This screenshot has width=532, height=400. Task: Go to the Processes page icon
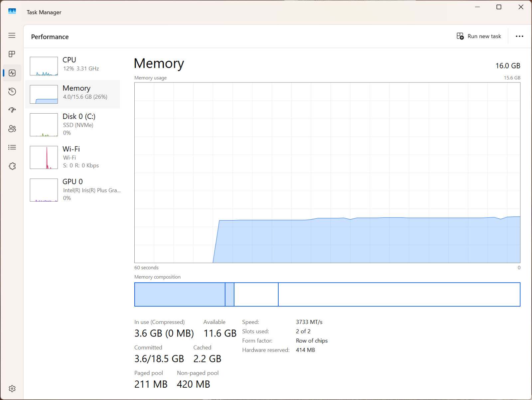point(12,54)
